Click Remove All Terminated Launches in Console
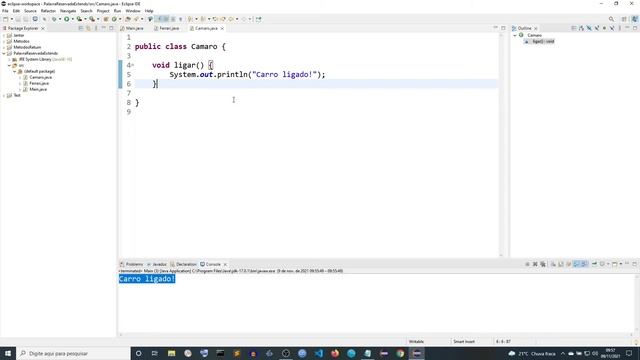 [543, 264]
